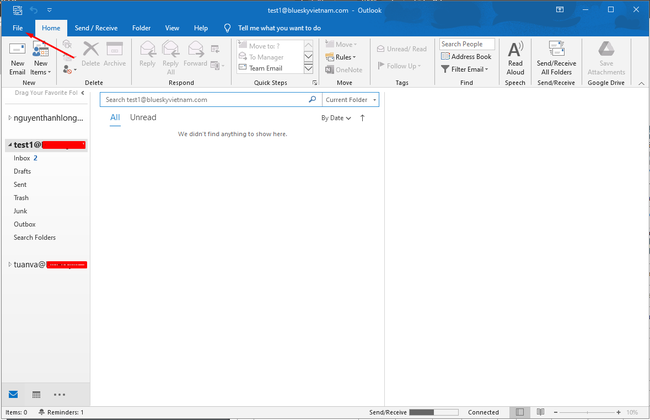This screenshot has width=650, height=420.
Task: Click Tell me what you want to do
Action: pos(279,28)
